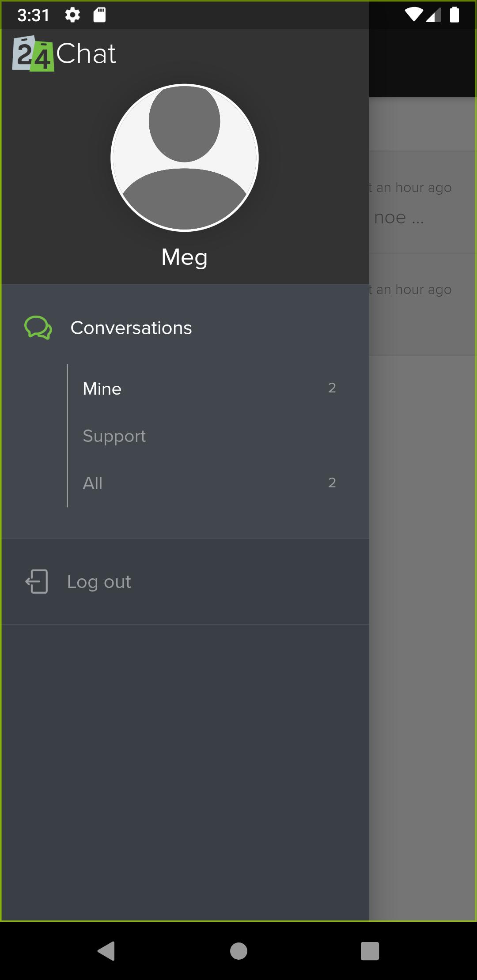This screenshot has height=980, width=477.
Task: Open the settings gear in status bar
Action: pos(72,15)
